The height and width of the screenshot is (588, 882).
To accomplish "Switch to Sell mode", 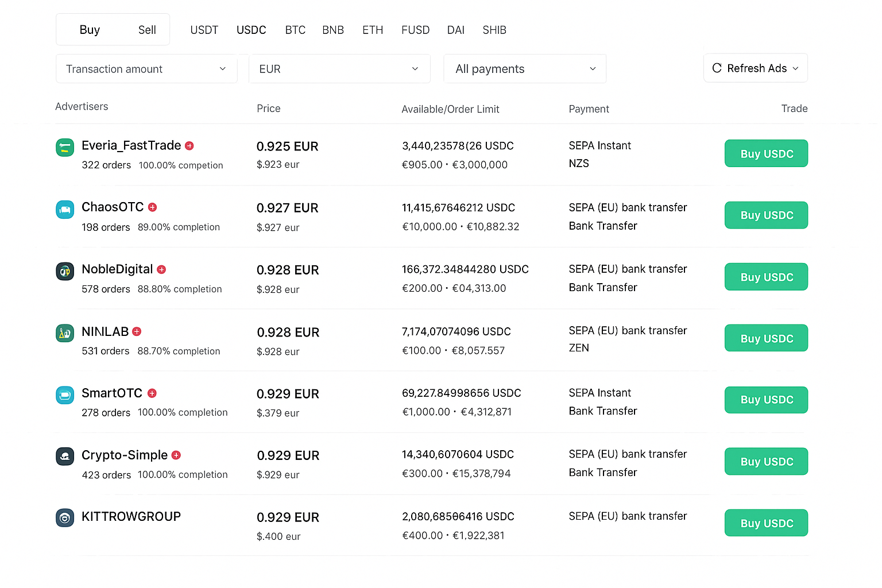I will point(147,30).
